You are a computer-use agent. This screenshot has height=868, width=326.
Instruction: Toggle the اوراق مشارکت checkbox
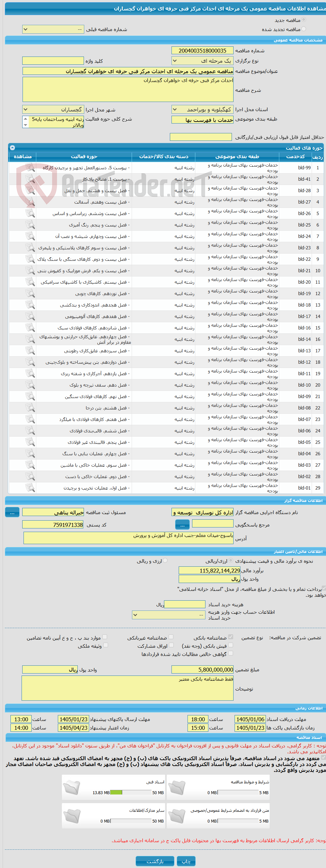pos(171,645)
